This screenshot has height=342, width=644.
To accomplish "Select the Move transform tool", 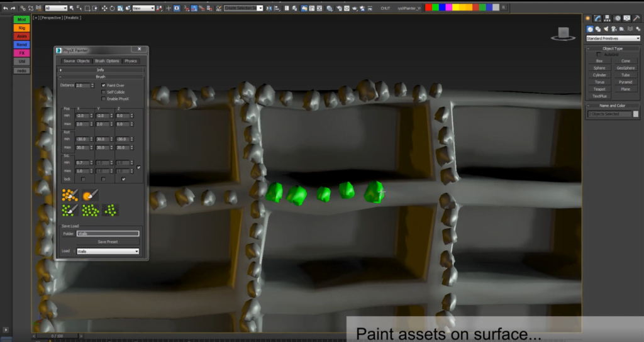I will click(x=104, y=8).
